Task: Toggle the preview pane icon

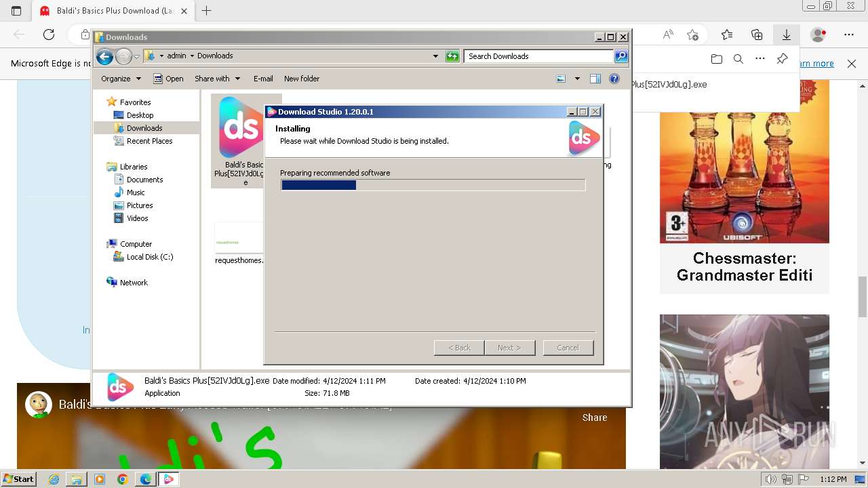Action: coord(595,79)
